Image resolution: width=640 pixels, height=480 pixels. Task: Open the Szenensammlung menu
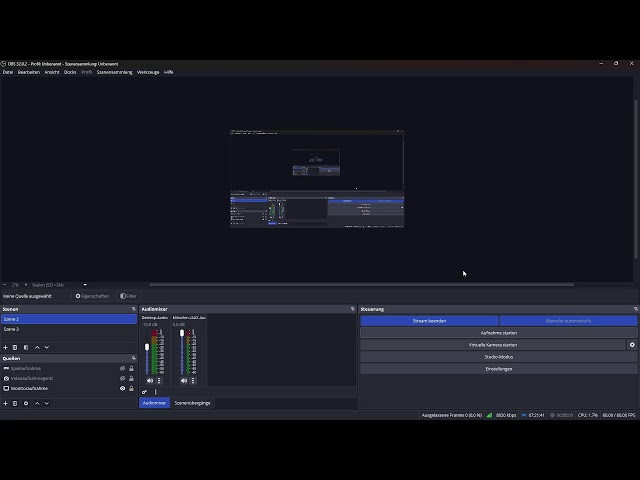115,72
